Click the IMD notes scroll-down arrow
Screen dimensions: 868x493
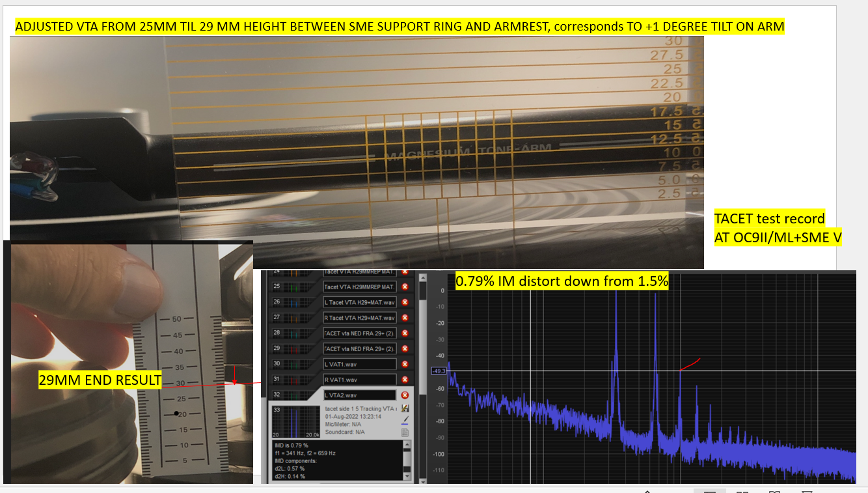[408, 477]
